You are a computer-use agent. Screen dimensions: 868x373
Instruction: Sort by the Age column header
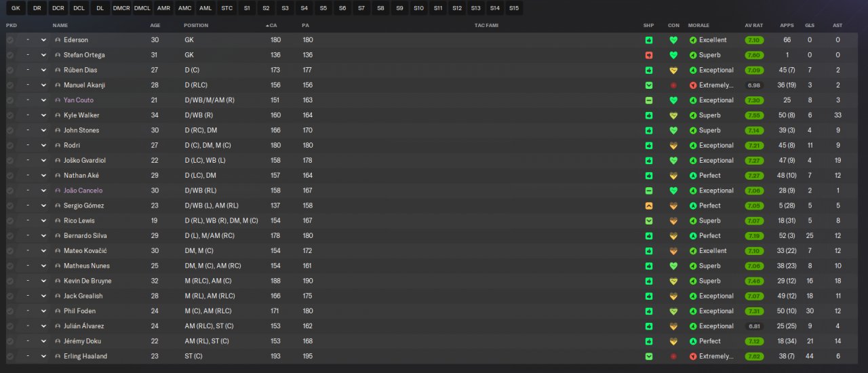pos(155,25)
